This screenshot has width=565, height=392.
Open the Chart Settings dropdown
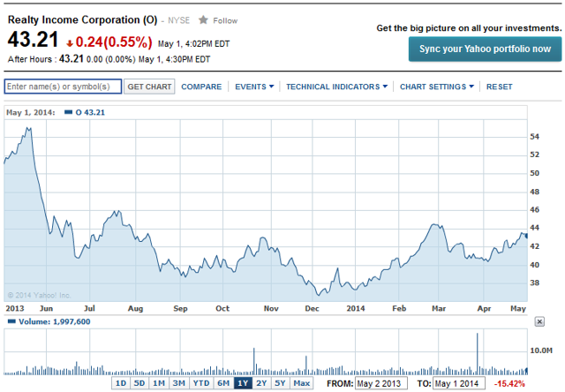[x=437, y=87]
